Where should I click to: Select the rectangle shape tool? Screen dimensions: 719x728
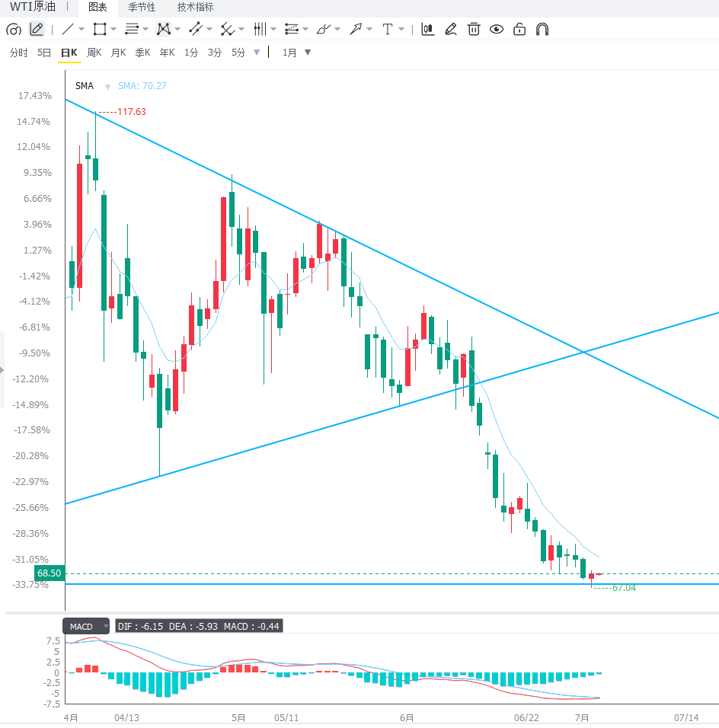click(100, 29)
